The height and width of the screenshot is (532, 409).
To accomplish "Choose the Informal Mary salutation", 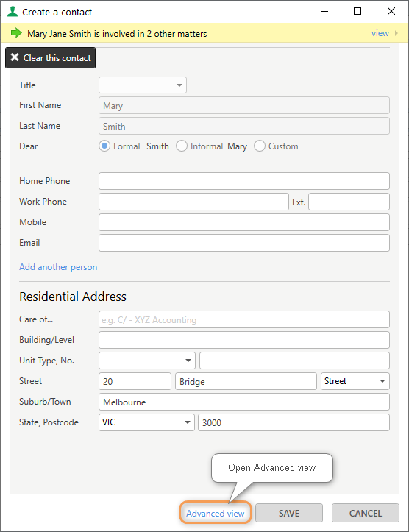I will pyautogui.click(x=182, y=146).
